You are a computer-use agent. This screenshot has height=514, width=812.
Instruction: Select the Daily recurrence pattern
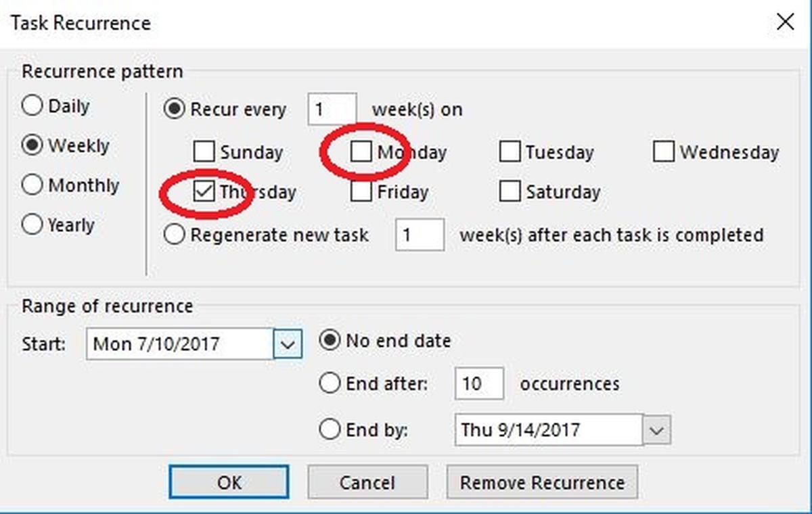point(32,106)
